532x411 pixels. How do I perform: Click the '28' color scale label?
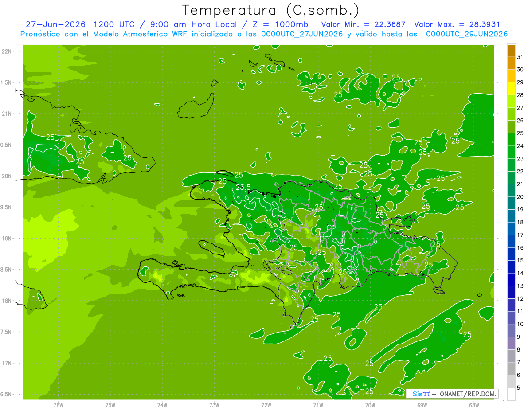click(x=520, y=95)
